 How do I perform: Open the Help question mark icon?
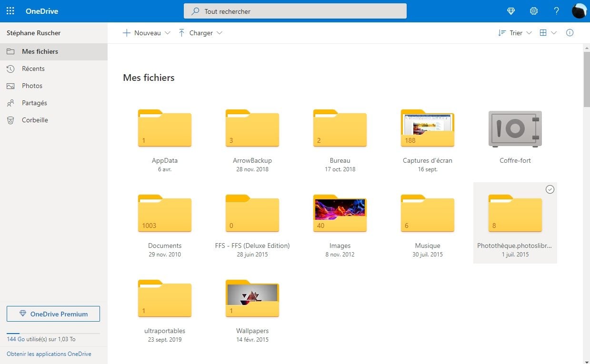(557, 11)
